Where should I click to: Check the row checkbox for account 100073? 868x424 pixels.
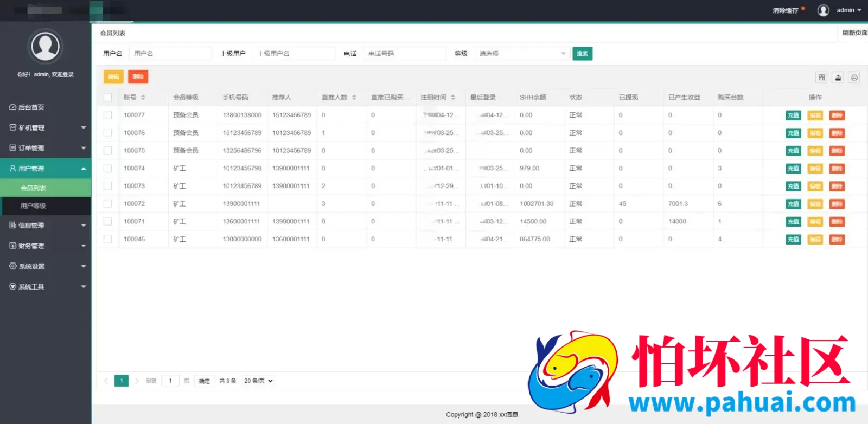[x=108, y=186]
